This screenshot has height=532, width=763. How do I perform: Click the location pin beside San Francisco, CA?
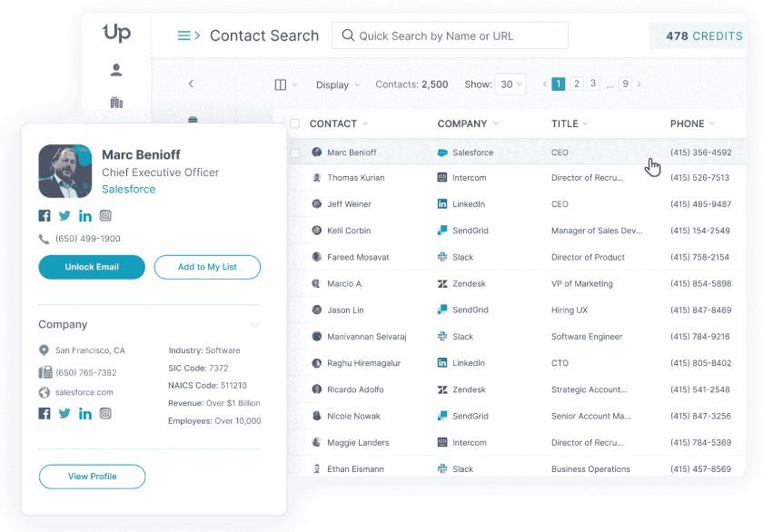pyautogui.click(x=44, y=350)
